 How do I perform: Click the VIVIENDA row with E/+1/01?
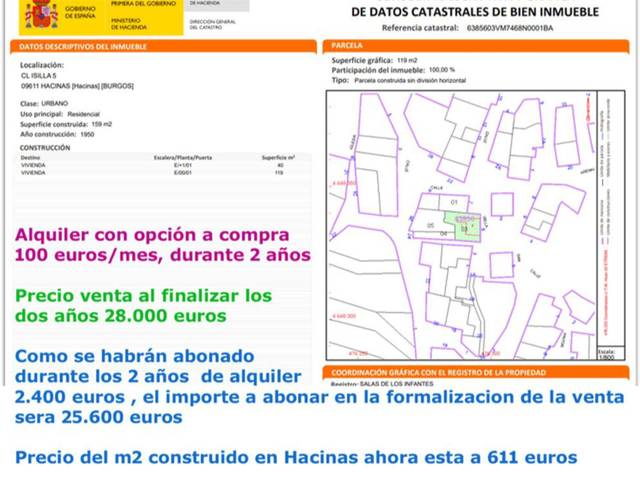pyautogui.click(x=163, y=165)
